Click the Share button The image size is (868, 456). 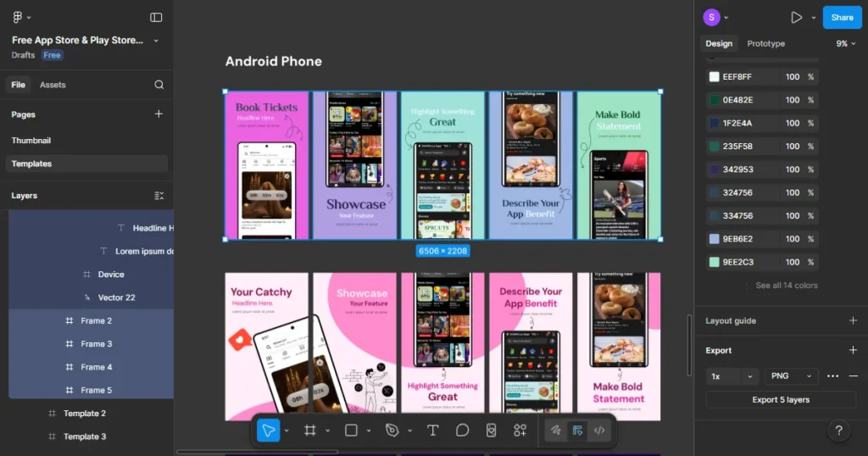coord(842,18)
